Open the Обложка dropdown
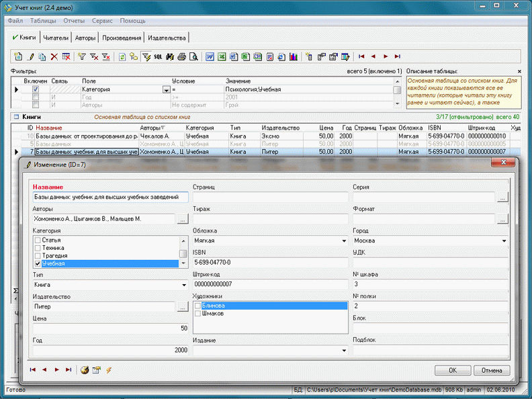This screenshot has width=532, height=399. click(x=343, y=240)
